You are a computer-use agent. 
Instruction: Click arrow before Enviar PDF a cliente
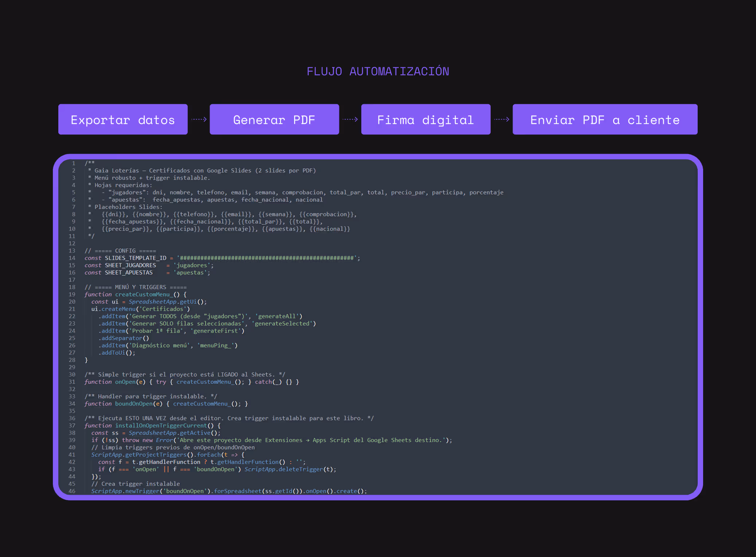pyautogui.click(x=502, y=119)
